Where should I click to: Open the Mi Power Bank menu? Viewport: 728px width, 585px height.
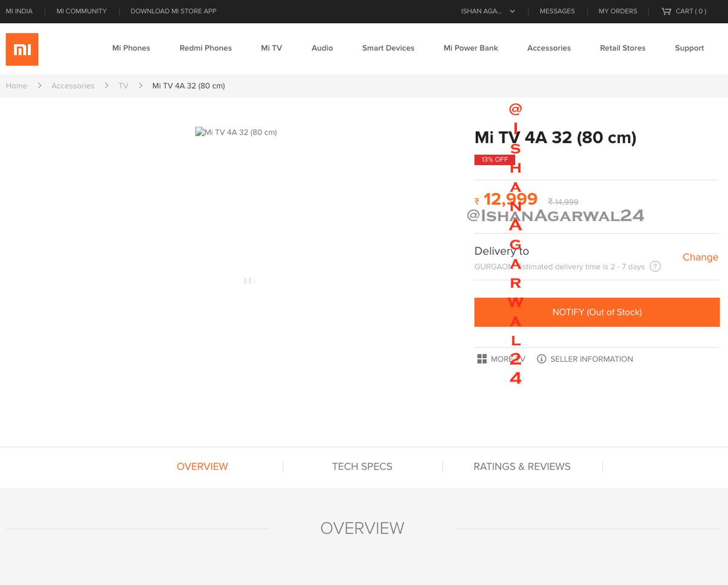pyautogui.click(x=471, y=48)
